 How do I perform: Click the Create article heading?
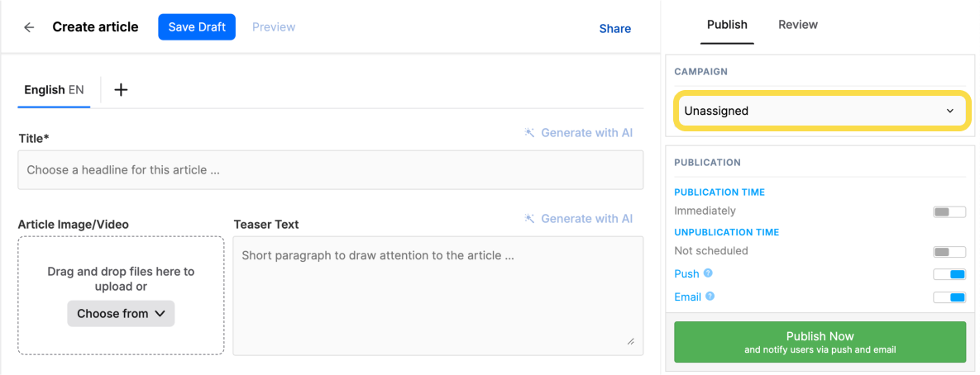(x=95, y=27)
